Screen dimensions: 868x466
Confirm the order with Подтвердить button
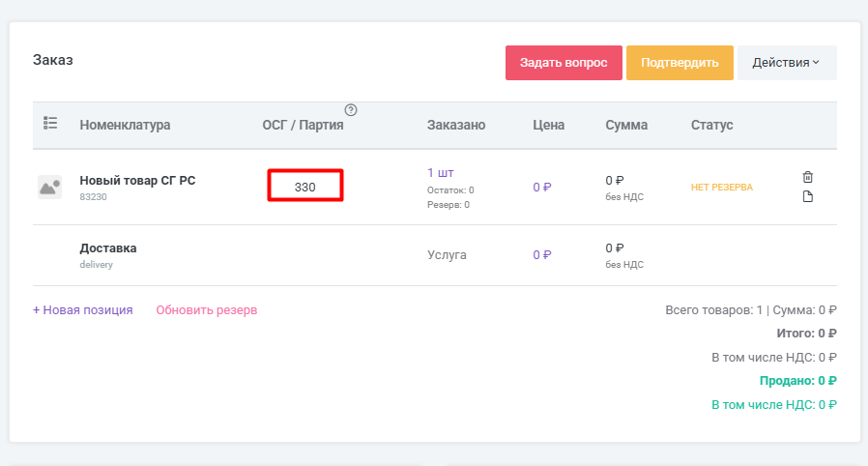(x=680, y=63)
